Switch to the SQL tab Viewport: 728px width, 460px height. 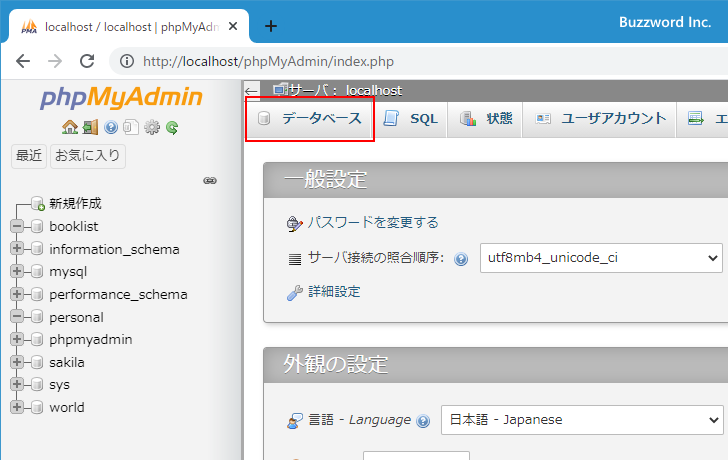pos(411,118)
